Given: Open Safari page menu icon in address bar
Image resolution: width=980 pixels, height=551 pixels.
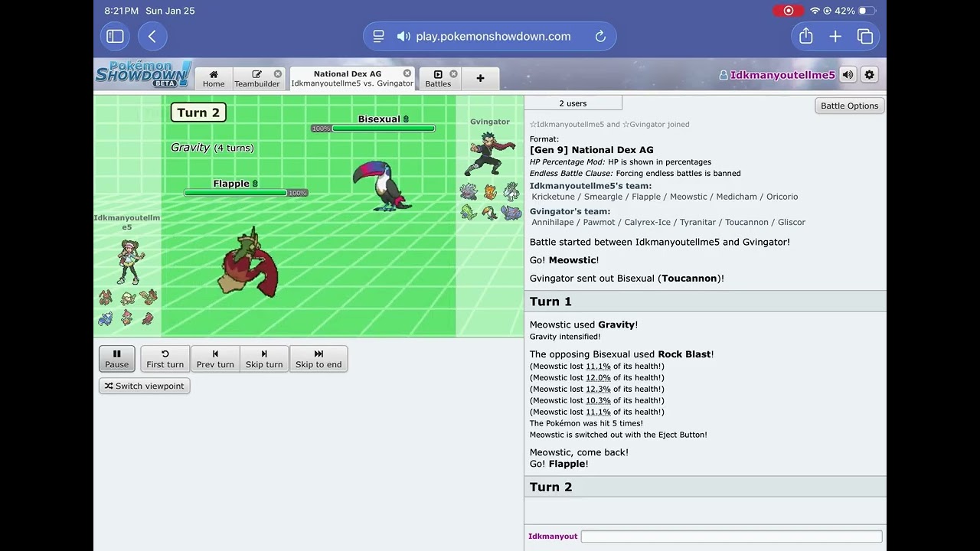Looking at the screenshot, I should coord(378,36).
